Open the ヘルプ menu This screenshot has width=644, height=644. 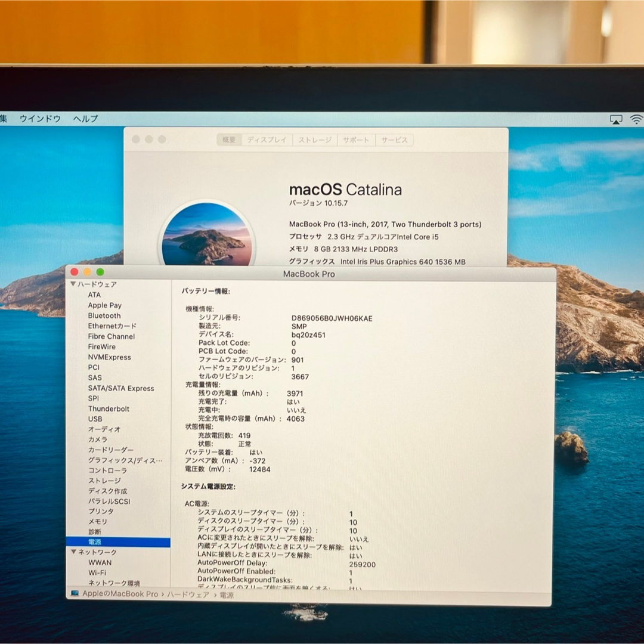click(x=86, y=119)
